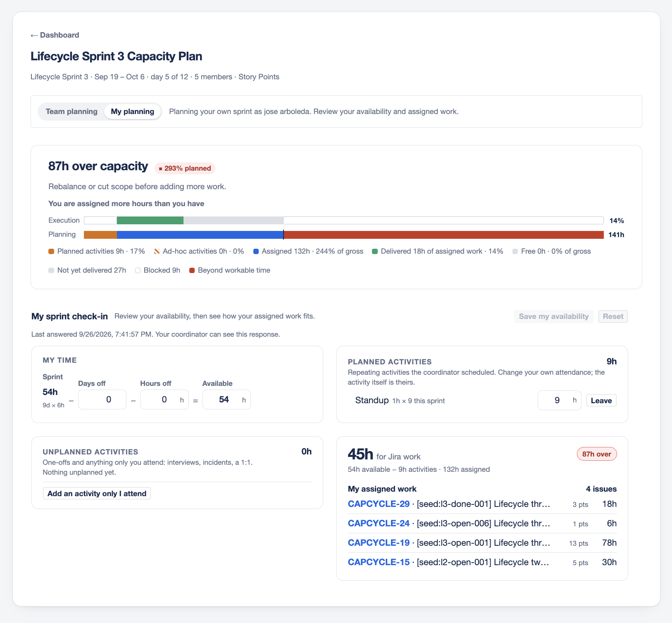Edit the Days off input field
Screen dimensions: 672x623
tap(102, 399)
